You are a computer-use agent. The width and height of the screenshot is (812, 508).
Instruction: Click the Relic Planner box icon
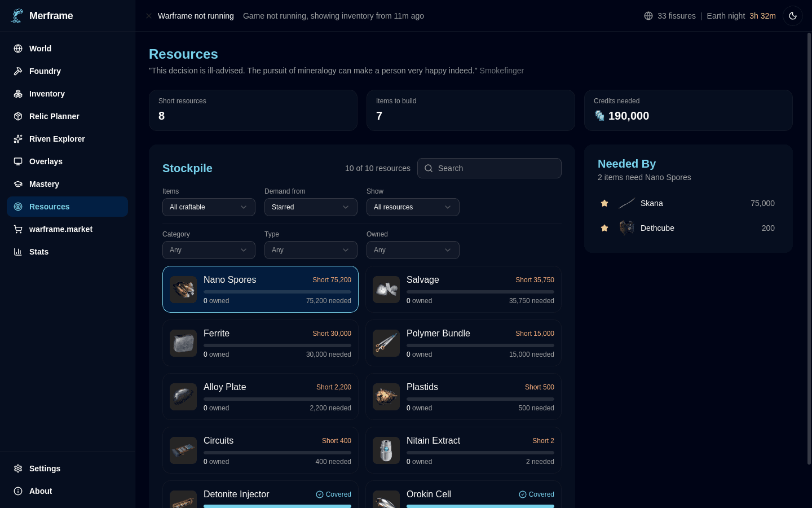(x=18, y=116)
